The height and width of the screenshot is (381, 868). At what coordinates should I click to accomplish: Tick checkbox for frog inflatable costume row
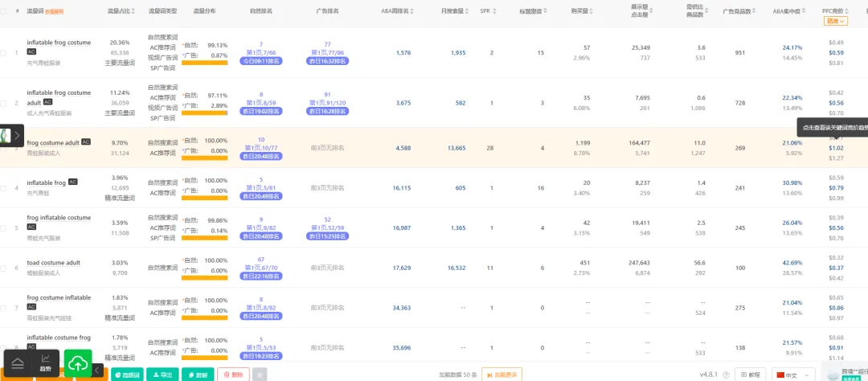point(4,227)
